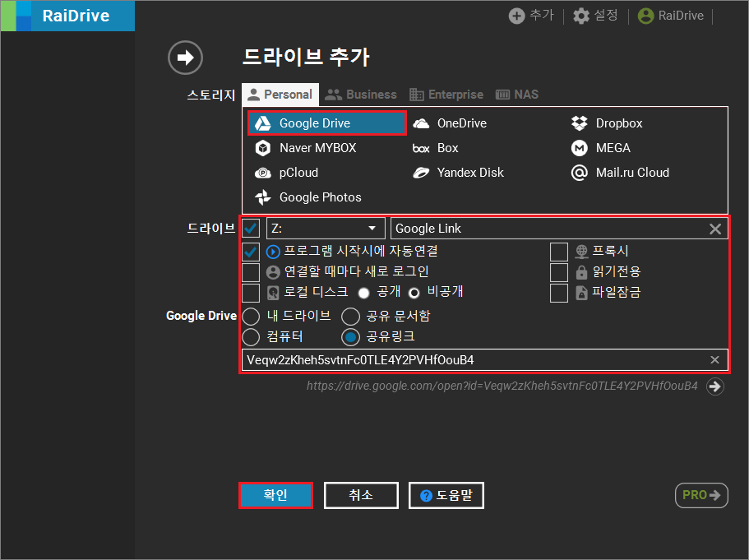Click the re-login user icon
The width and height of the screenshot is (749, 560).
coord(273,272)
